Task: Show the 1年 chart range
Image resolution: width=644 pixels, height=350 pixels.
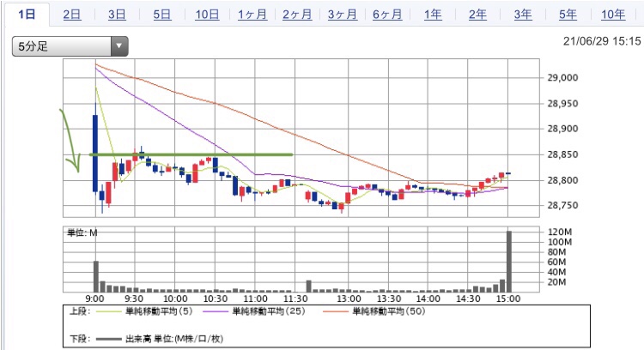Action: pyautogui.click(x=433, y=15)
